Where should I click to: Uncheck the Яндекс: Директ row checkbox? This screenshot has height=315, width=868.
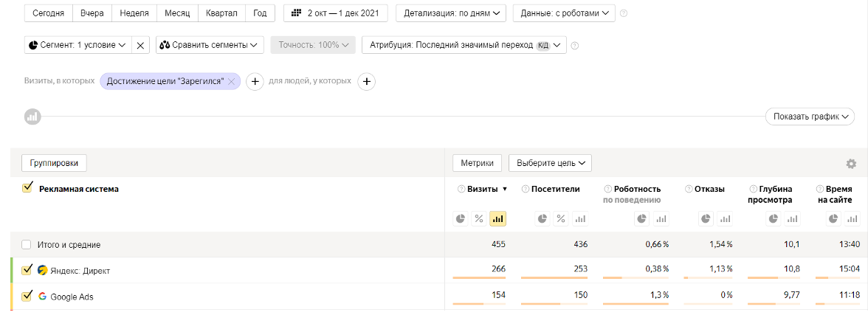point(26,270)
